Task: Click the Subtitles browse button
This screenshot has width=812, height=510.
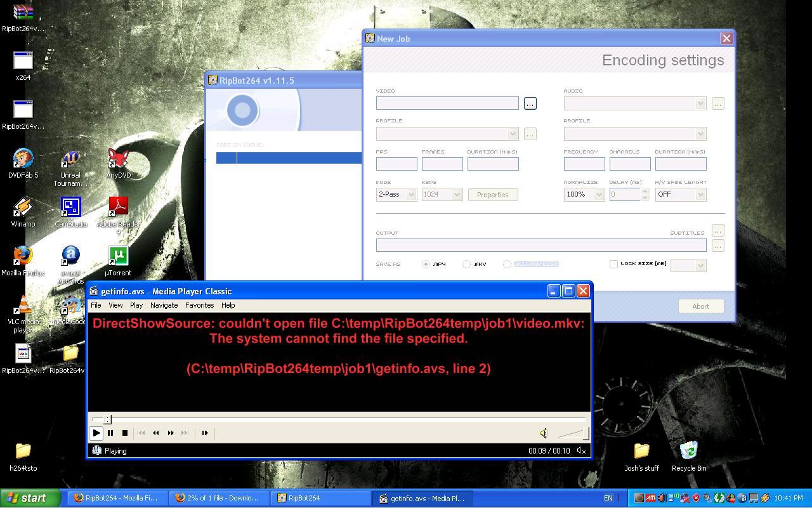Action: tap(717, 230)
